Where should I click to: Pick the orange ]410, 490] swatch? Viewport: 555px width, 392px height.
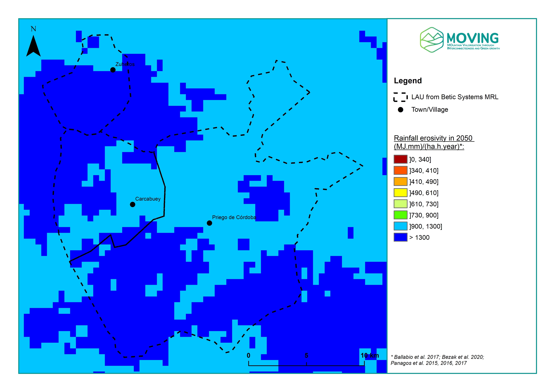(x=400, y=182)
